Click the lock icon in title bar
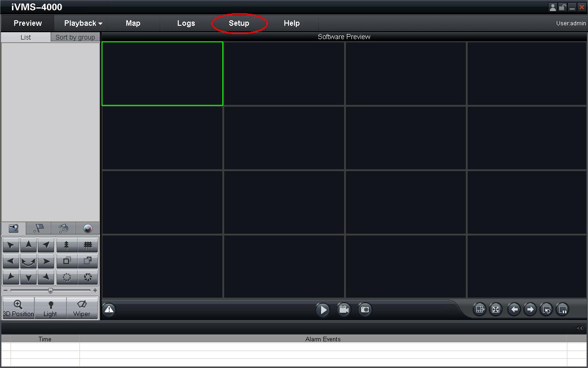Screen dimensions: 588x368 point(562,7)
